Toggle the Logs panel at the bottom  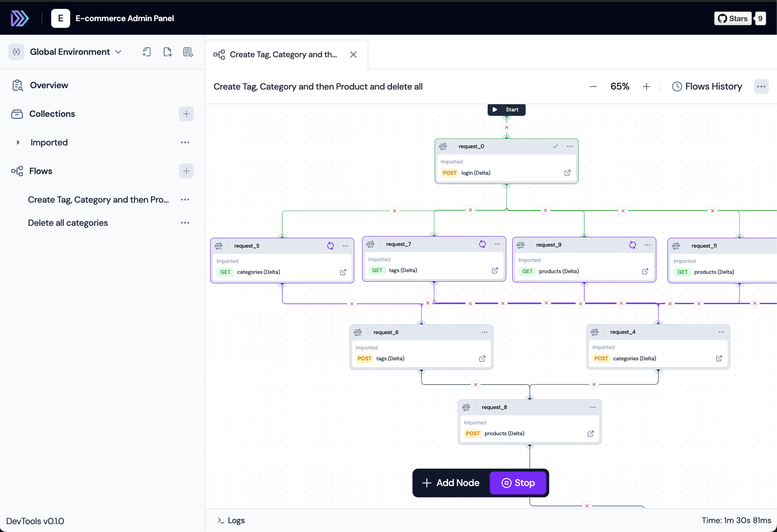231,520
